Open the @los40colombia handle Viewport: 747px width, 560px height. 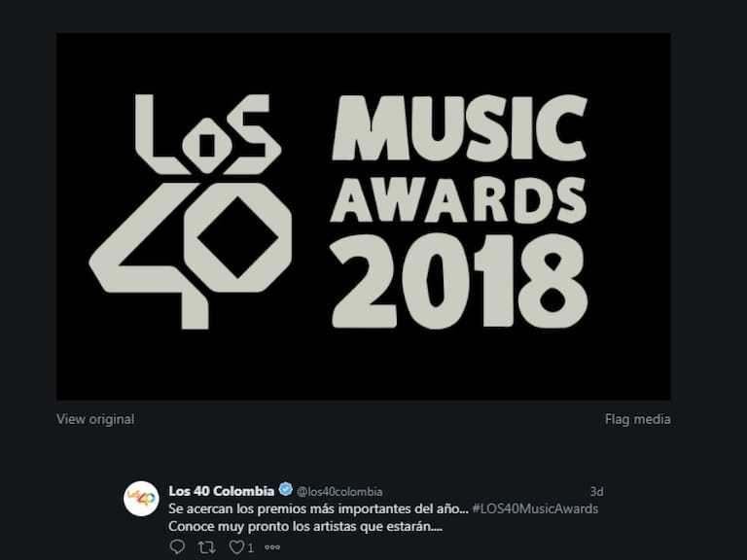click(x=338, y=491)
